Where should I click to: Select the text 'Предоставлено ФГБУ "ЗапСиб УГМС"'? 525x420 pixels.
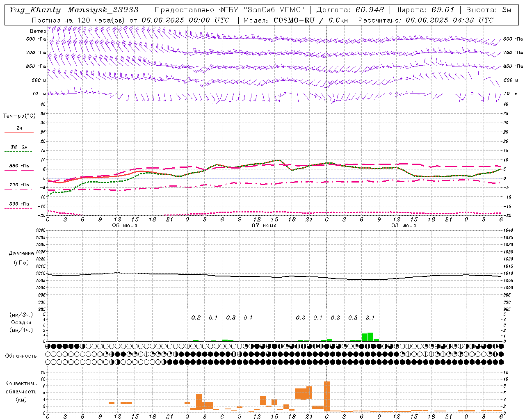pyautogui.click(x=230, y=10)
